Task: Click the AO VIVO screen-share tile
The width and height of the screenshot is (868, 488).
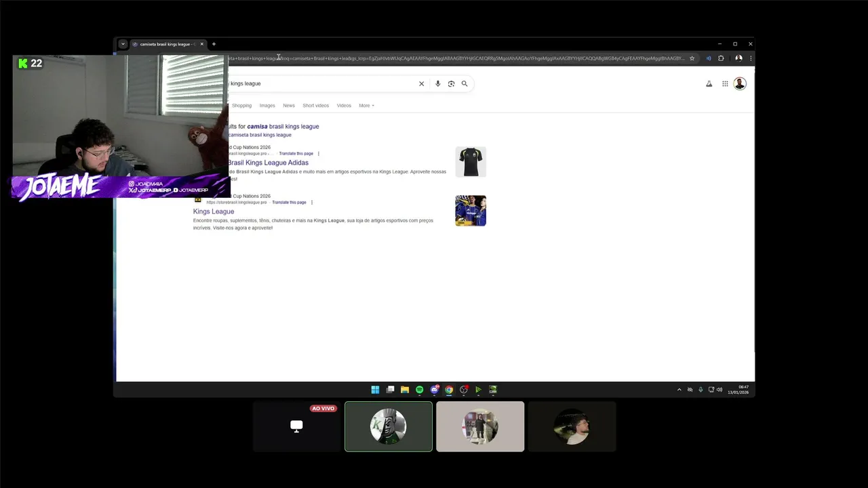Action: point(296,426)
